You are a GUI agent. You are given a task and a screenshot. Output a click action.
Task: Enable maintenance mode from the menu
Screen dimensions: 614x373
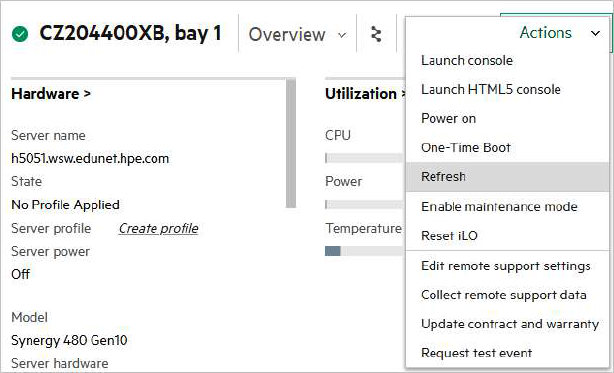click(499, 207)
